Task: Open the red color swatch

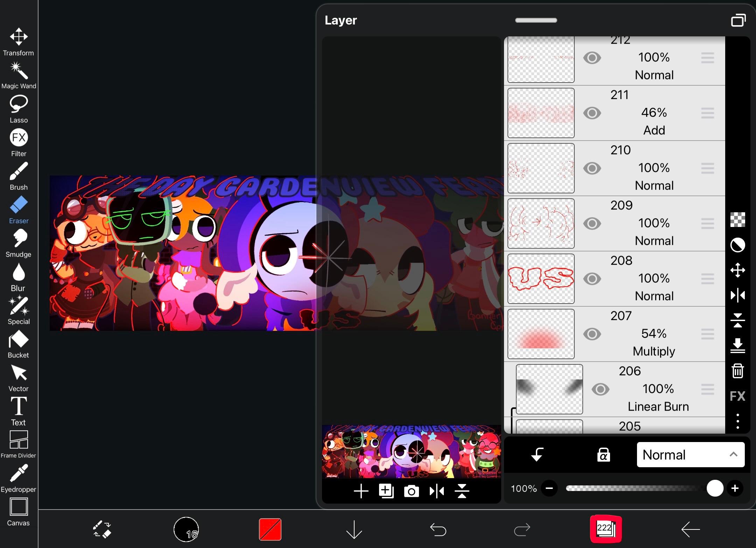Action: point(270,529)
